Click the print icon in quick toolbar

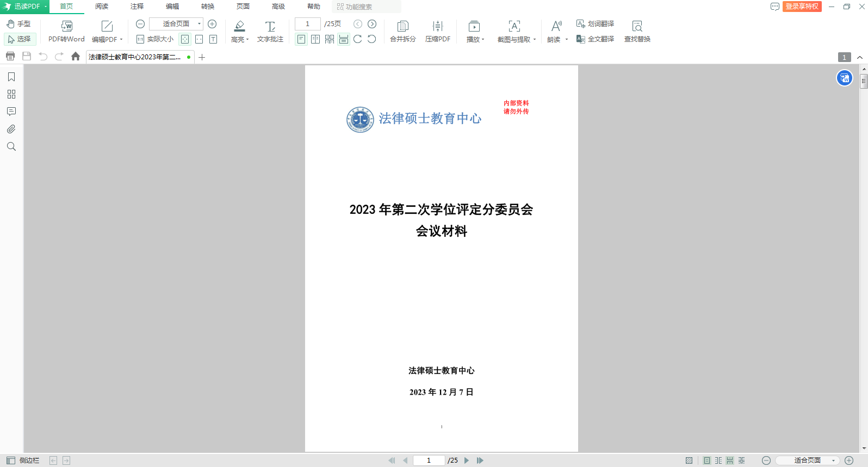click(x=10, y=56)
